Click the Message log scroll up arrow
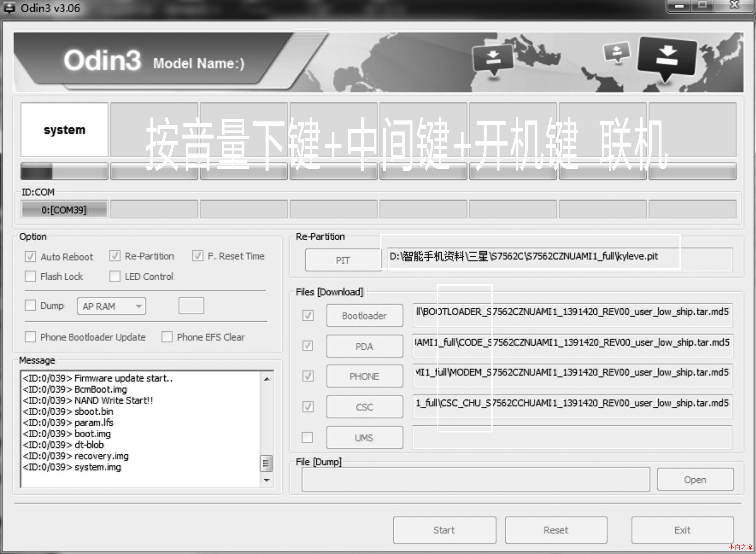This screenshot has width=756, height=554. (x=267, y=379)
